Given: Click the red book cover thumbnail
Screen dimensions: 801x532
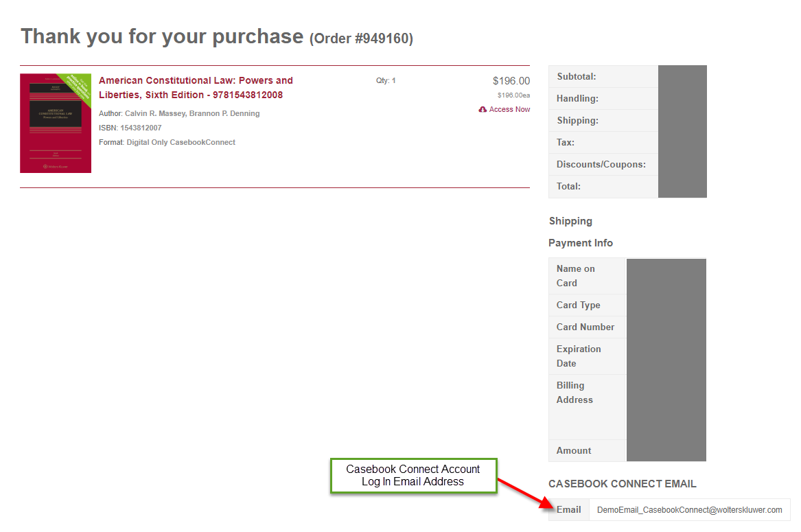Looking at the screenshot, I should point(56,123).
